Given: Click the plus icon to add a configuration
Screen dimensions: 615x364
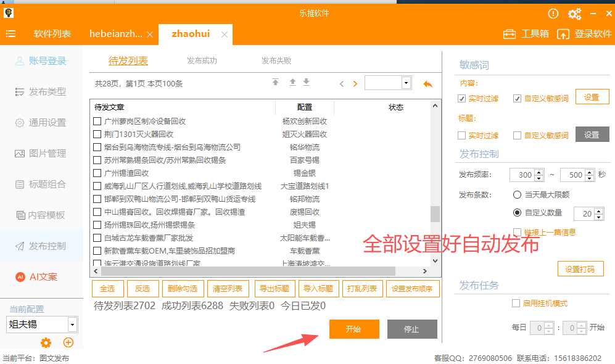Looking at the screenshot, I should (x=68, y=343).
